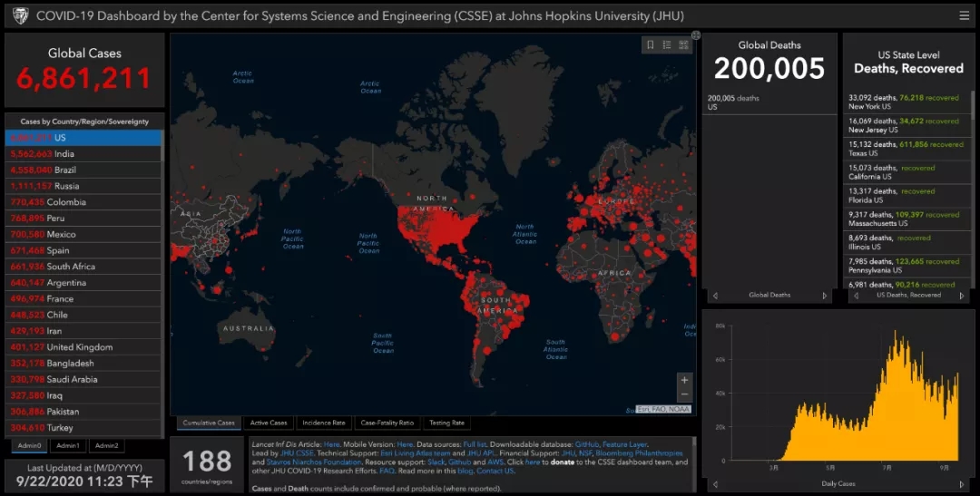Show the map legend list
The width and height of the screenshot is (980, 496).
[x=666, y=44]
